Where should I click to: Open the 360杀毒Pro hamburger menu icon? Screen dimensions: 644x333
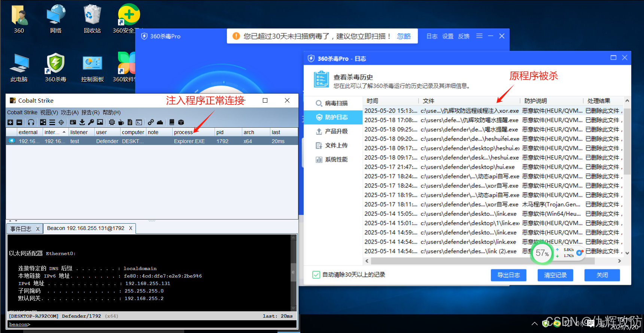[x=479, y=36]
